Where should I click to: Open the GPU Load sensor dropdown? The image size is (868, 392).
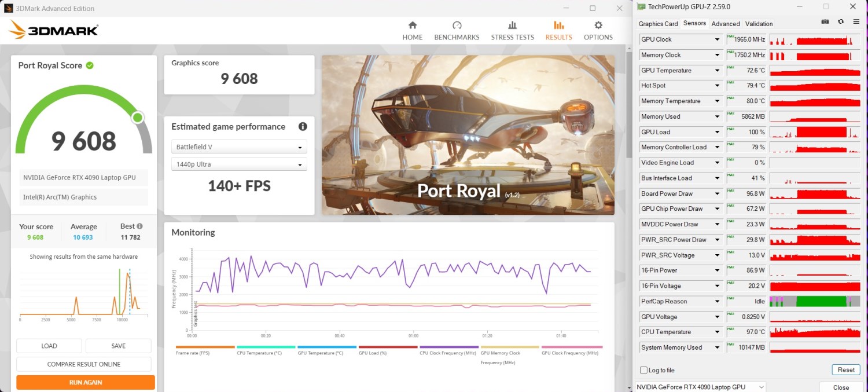point(718,132)
